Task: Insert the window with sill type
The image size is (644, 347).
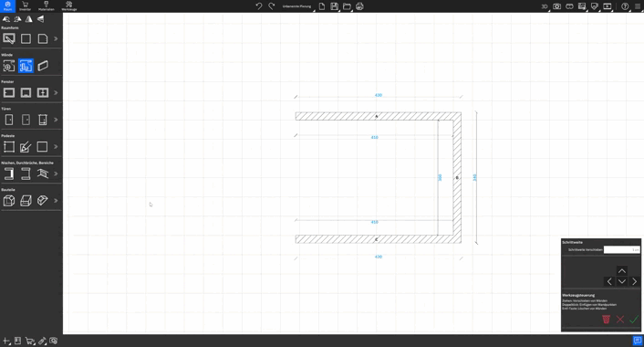Action: point(26,92)
